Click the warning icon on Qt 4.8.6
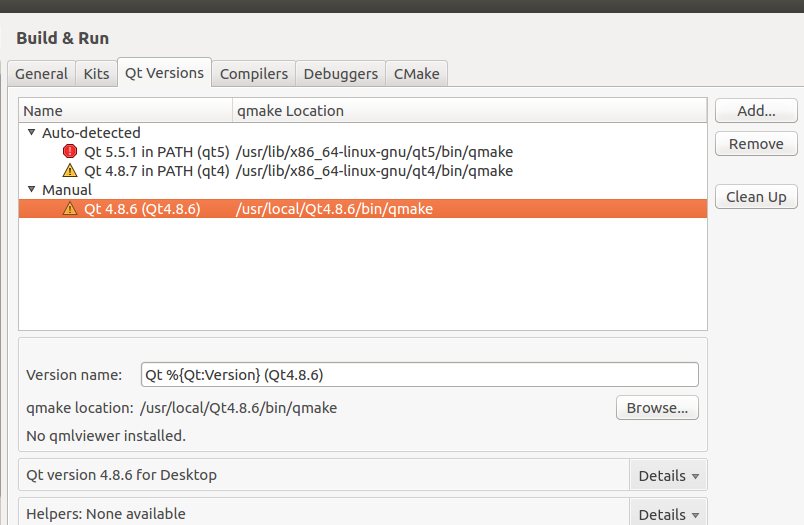The width and height of the screenshot is (804, 525). 70,208
